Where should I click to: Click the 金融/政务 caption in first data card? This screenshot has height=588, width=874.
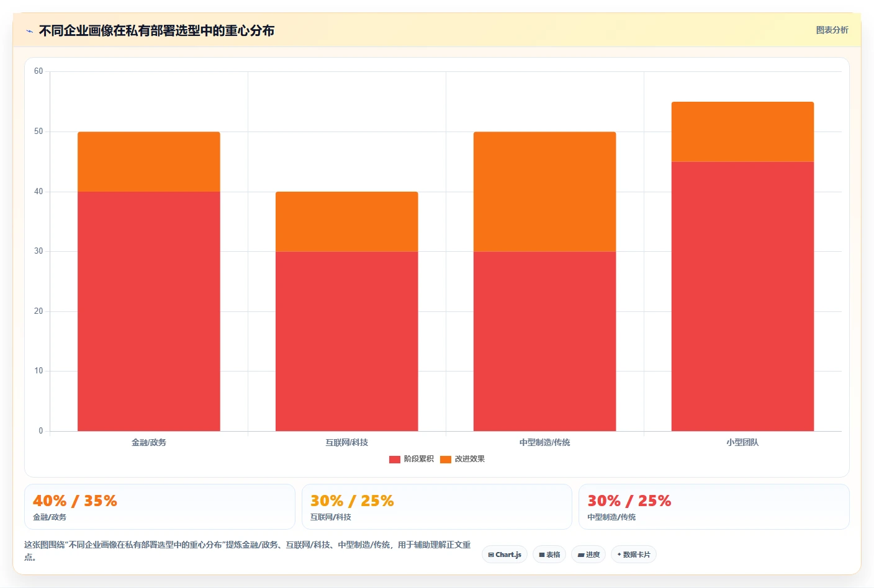[50, 517]
